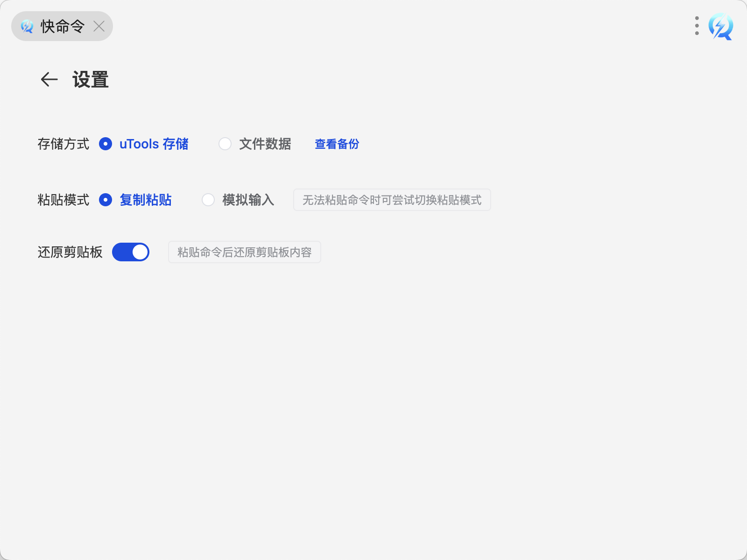
Task: Click the hint 粘贴命令后还原剪贴板内容
Action: tap(245, 252)
